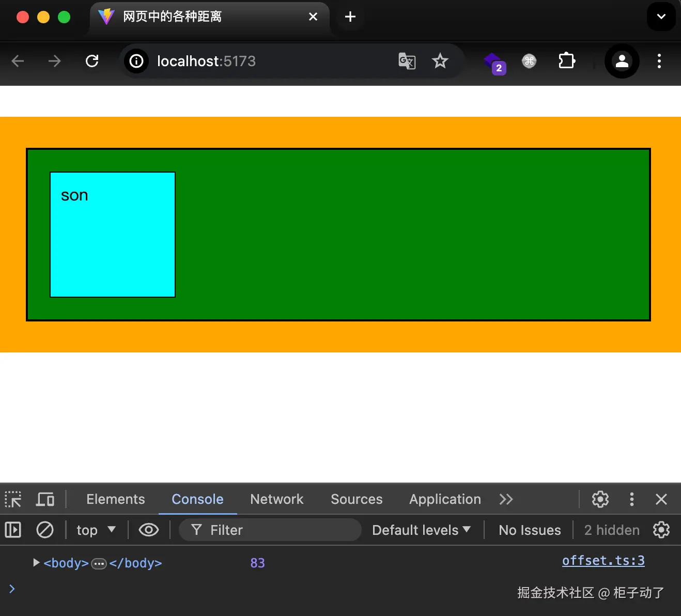The width and height of the screenshot is (681, 616).
Task: Click the No Issues indicator
Action: [530, 530]
